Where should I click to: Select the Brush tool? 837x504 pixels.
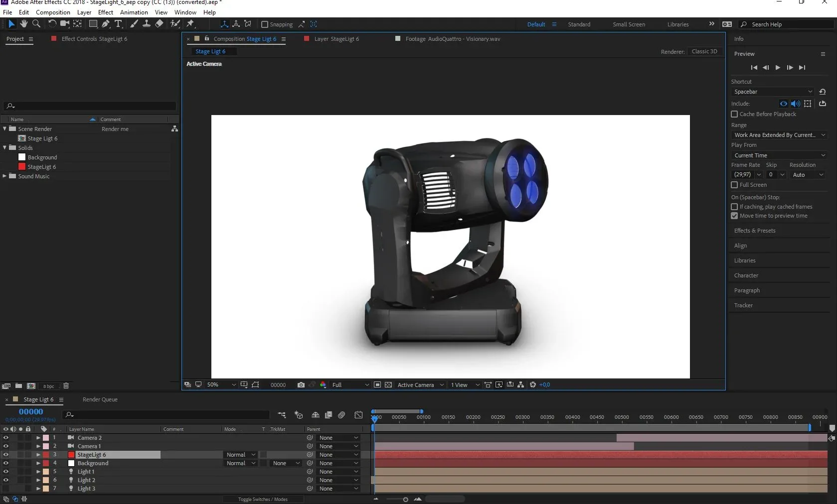[x=134, y=24]
